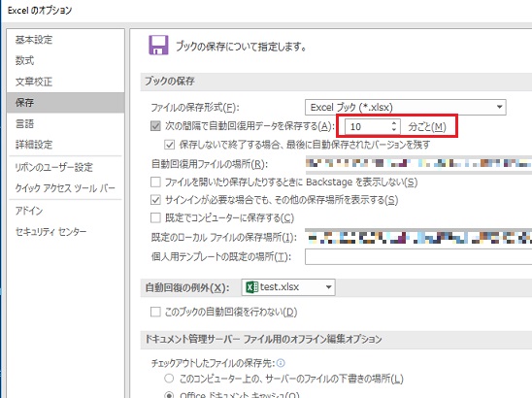Viewport: 532px width, 398px height.
Task: Toggle 保存しないで終了する場合 checkbox
Action: [169, 145]
